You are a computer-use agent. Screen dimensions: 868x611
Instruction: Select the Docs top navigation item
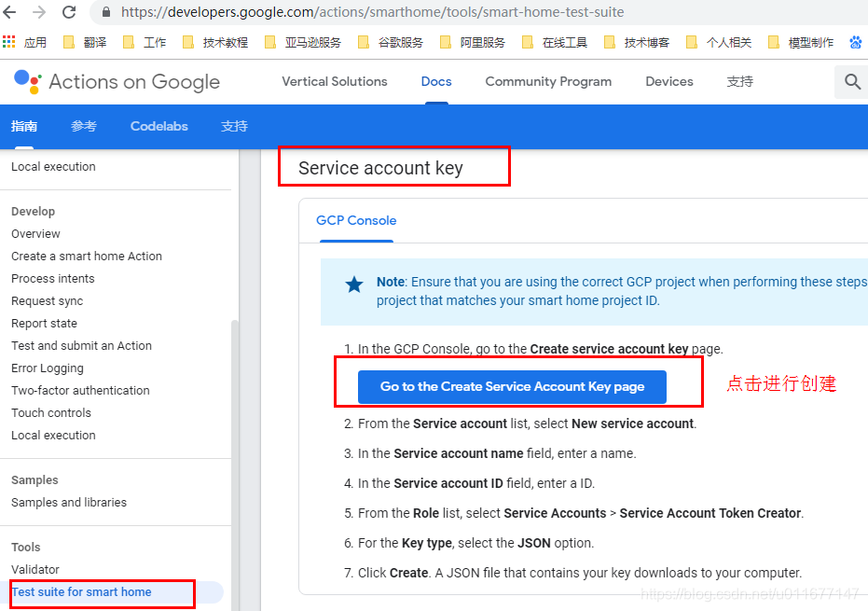click(436, 81)
